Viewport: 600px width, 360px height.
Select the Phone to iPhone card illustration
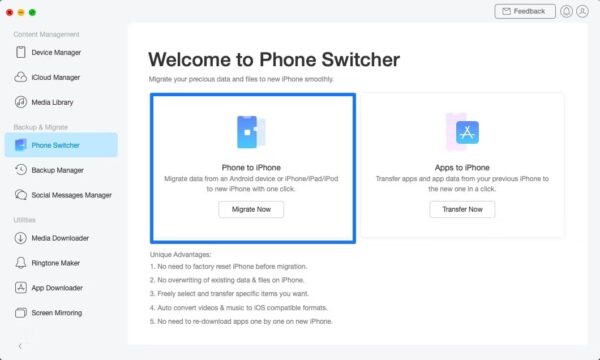click(x=251, y=132)
